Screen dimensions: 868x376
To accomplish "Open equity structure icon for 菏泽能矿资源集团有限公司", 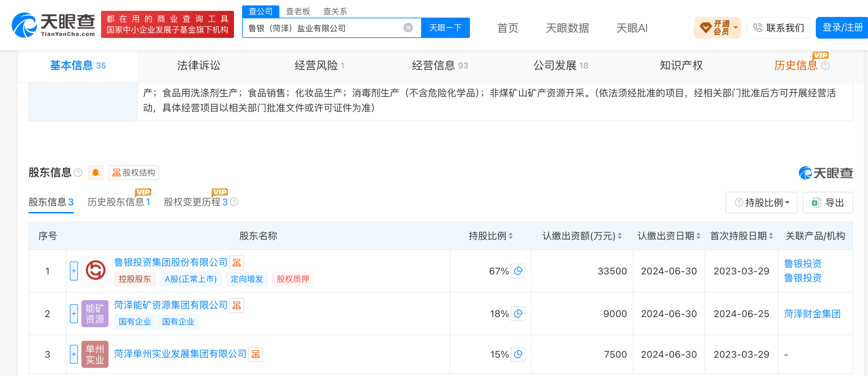I will click(237, 305).
